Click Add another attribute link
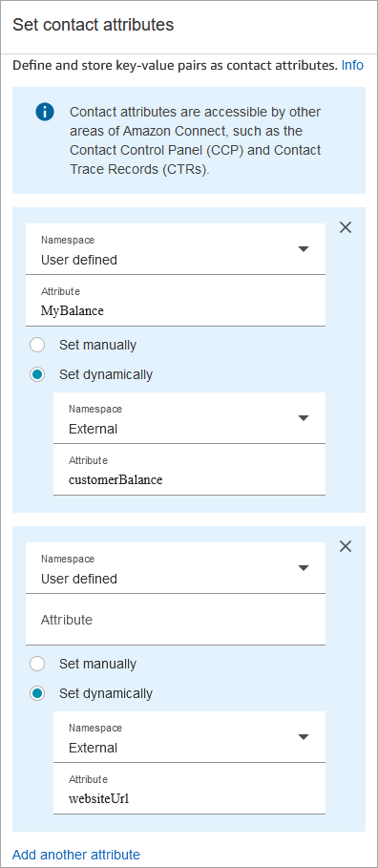This screenshot has width=378, height=868. point(75,855)
